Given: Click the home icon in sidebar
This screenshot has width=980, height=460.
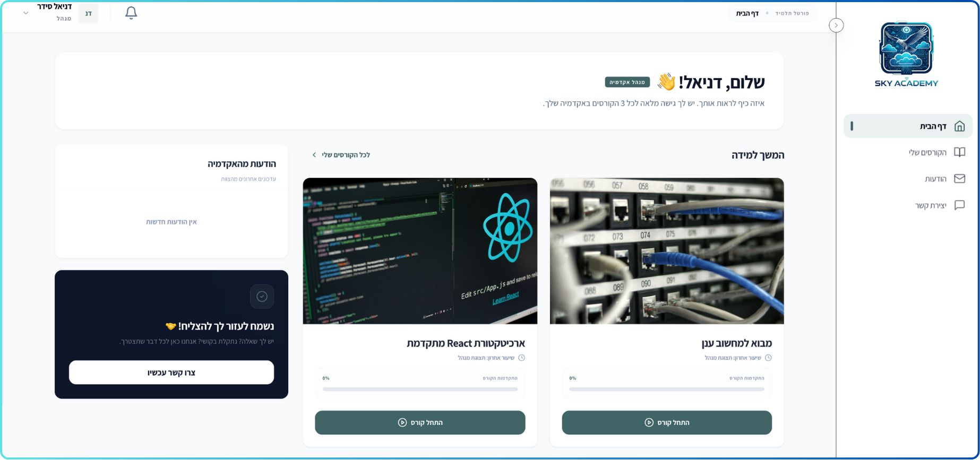Looking at the screenshot, I should click(959, 126).
